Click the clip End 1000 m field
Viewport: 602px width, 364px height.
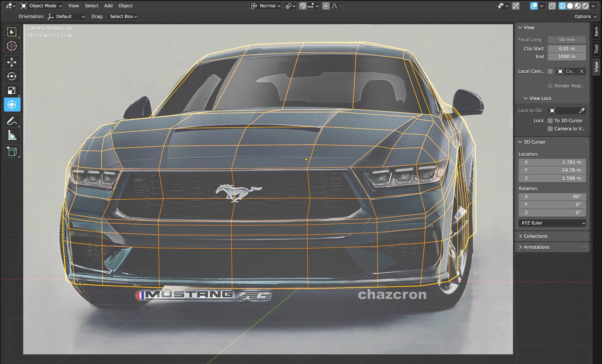point(567,56)
